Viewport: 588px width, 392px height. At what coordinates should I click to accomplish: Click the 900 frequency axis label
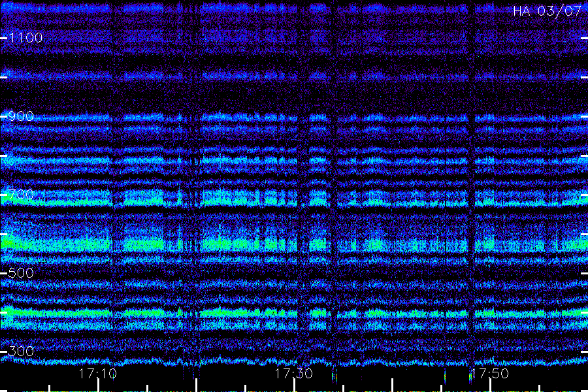pos(21,116)
